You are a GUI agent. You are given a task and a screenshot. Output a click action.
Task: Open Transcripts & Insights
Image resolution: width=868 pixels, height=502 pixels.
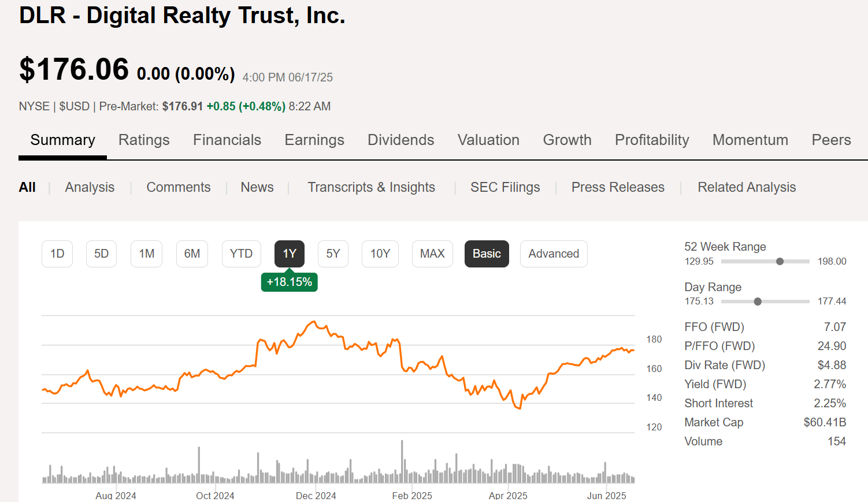372,187
